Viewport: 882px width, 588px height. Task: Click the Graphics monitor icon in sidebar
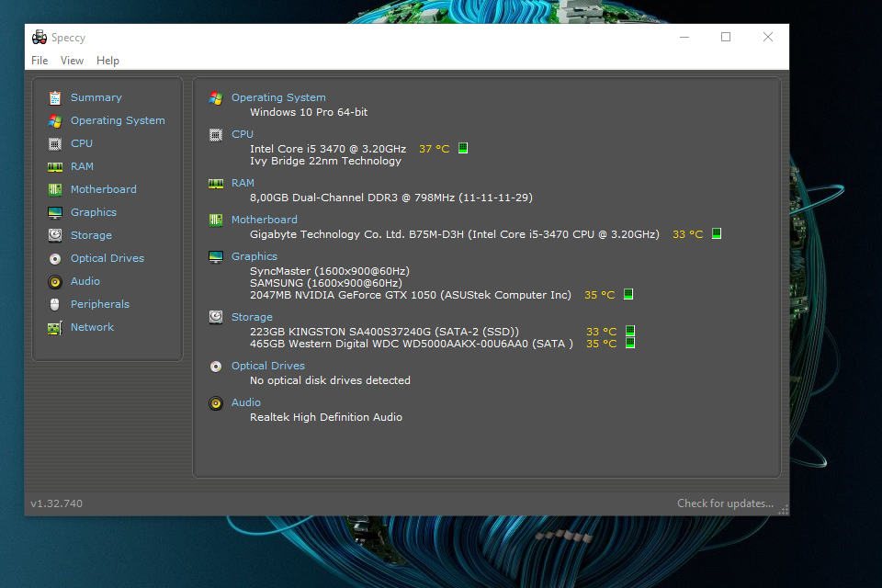point(55,212)
